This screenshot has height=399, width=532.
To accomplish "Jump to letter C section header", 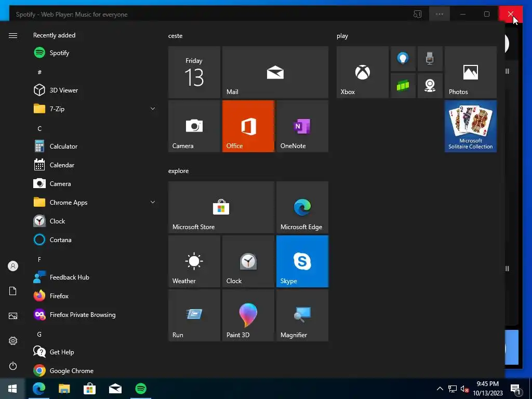I will pyautogui.click(x=39, y=129).
